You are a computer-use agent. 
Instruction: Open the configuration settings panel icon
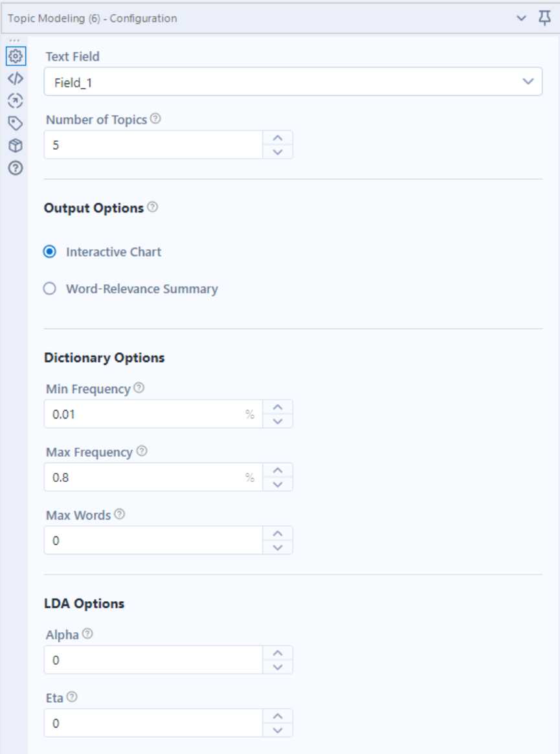click(x=17, y=57)
